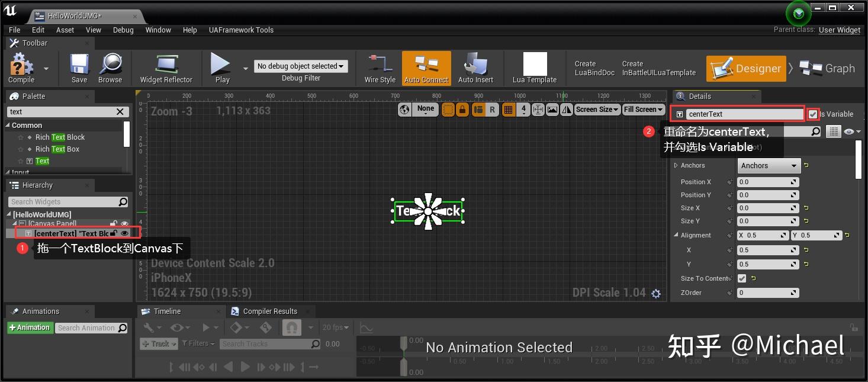Open Screen Size dropdown
Image resolution: width=868 pixels, height=382 pixels.
tap(597, 110)
